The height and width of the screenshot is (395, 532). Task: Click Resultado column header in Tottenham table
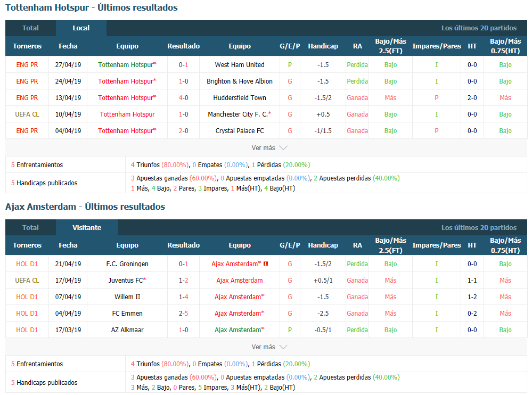(x=184, y=46)
